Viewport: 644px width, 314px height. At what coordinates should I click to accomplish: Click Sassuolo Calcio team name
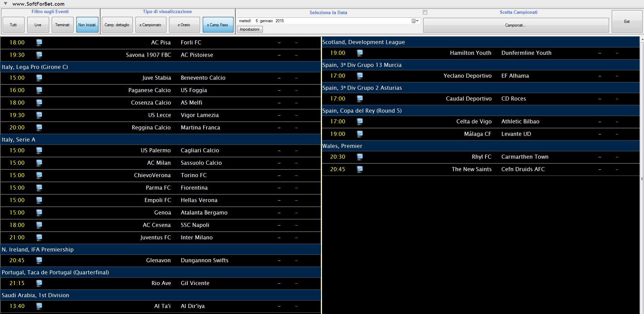201,163
